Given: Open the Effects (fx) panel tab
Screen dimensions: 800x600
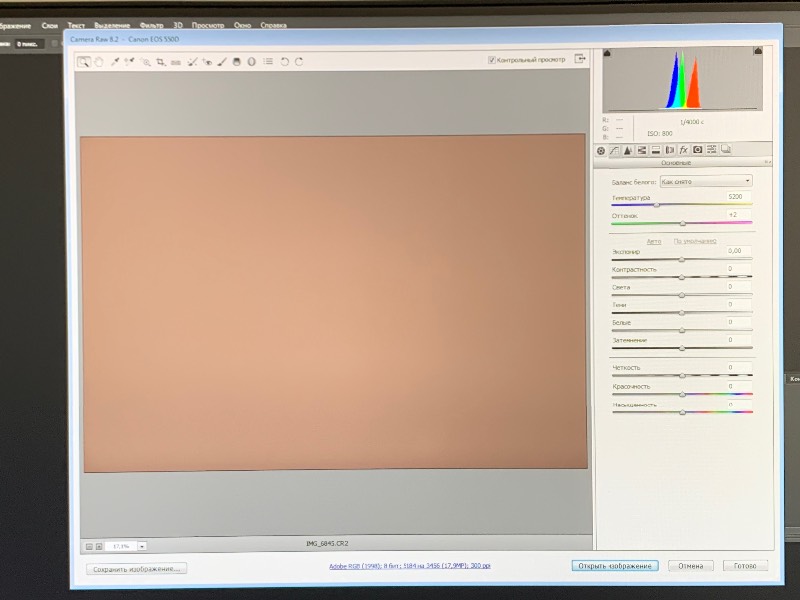Looking at the screenshot, I should (x=684, y=149).
